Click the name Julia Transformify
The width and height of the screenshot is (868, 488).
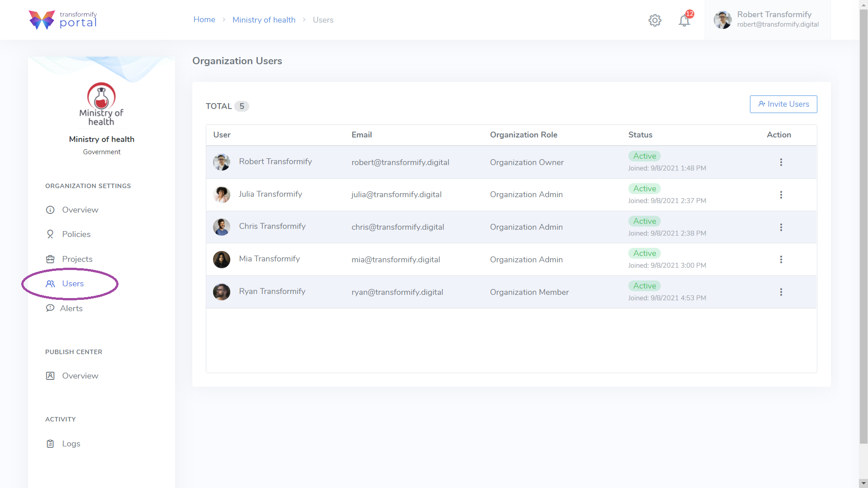270,194
